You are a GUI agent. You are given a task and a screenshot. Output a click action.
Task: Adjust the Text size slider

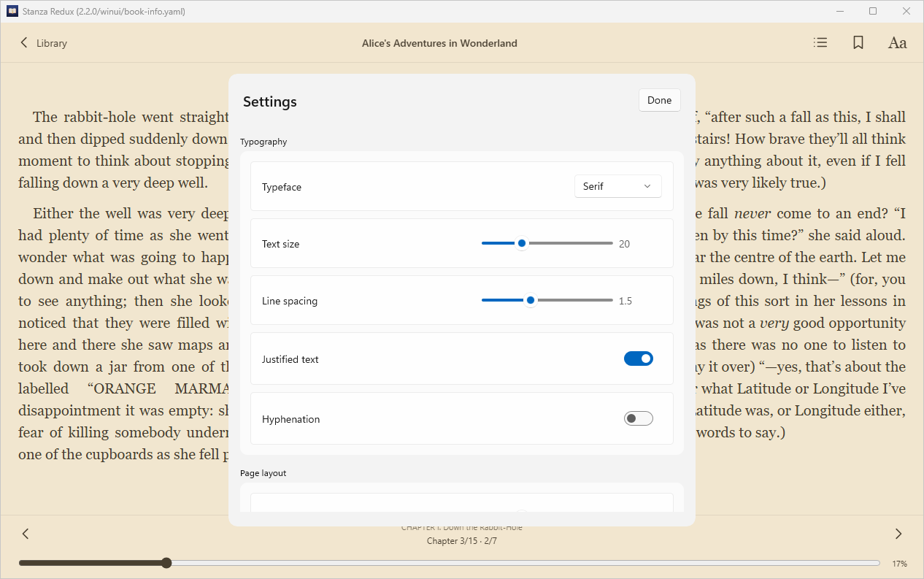tap(547, 243)
